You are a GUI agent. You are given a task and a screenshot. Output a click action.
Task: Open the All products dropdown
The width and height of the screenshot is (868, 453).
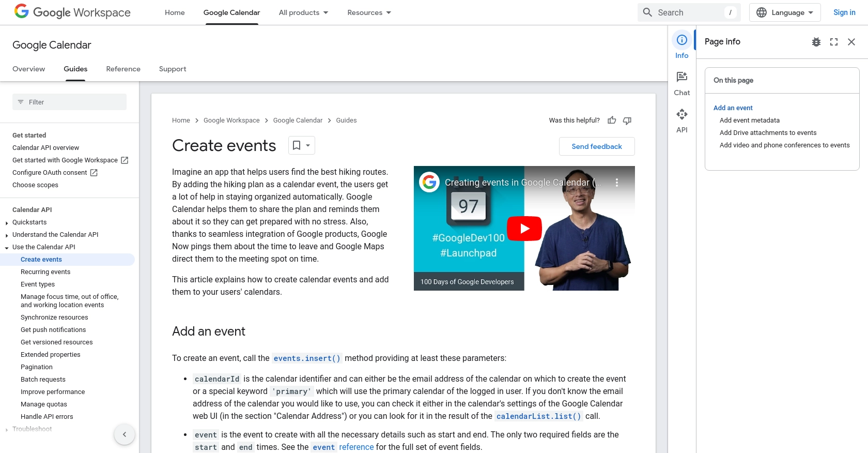(304, 12)
